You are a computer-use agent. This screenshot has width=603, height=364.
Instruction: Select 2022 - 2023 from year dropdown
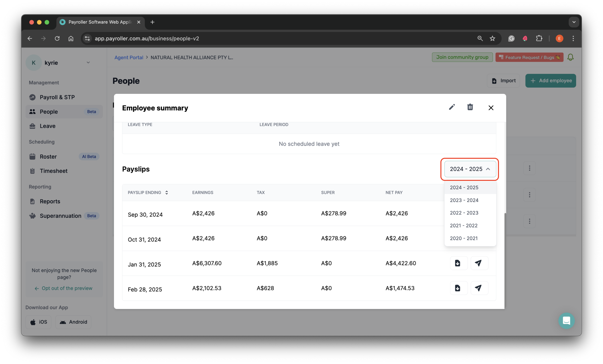[x=464, y=213]
